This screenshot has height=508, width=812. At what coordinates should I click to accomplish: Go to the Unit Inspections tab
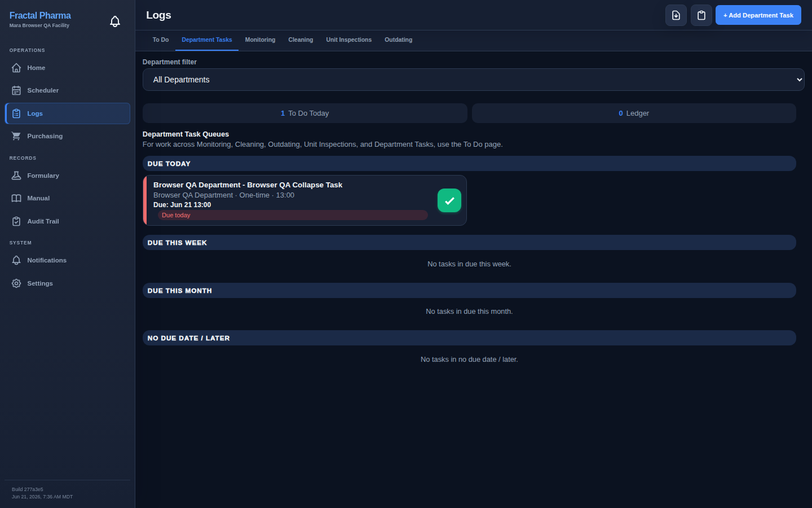click(x=348, y=40)
